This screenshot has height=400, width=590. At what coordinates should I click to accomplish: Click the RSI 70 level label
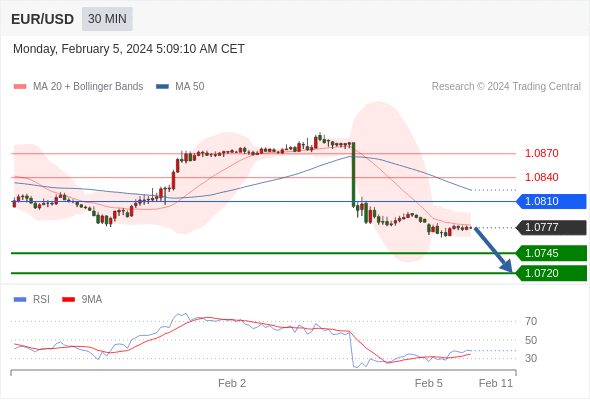531,321
